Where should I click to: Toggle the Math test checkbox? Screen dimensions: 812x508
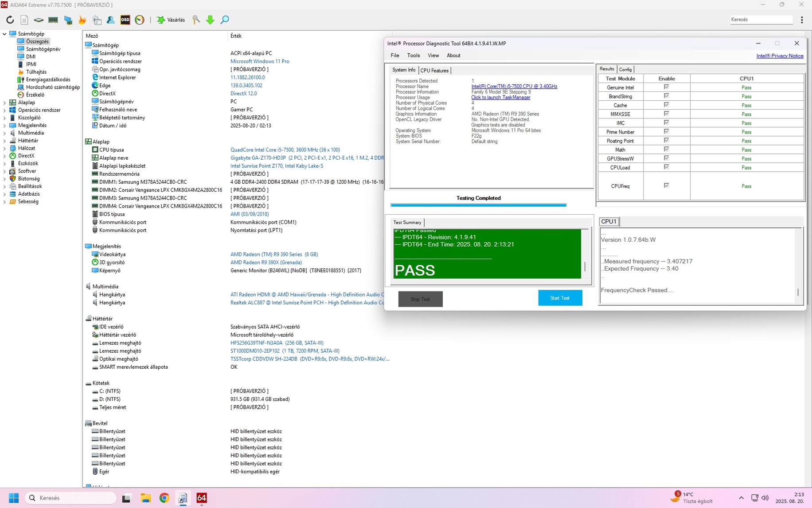(666, 149)
